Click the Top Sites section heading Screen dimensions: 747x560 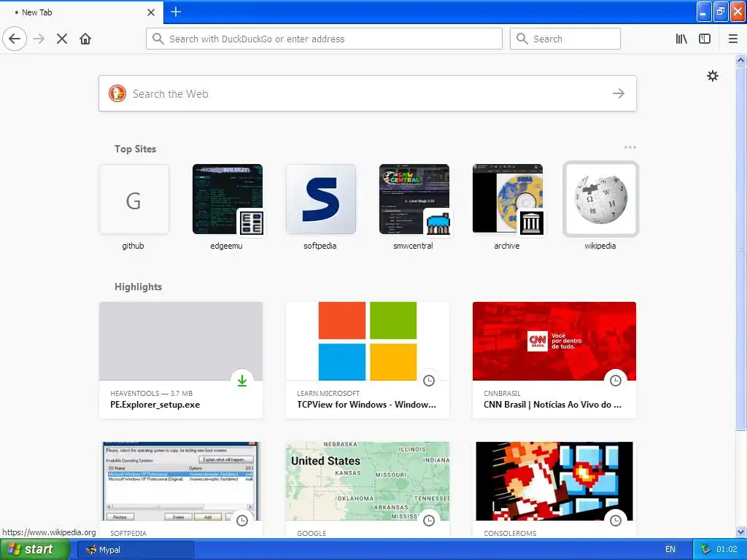[135, 149]
